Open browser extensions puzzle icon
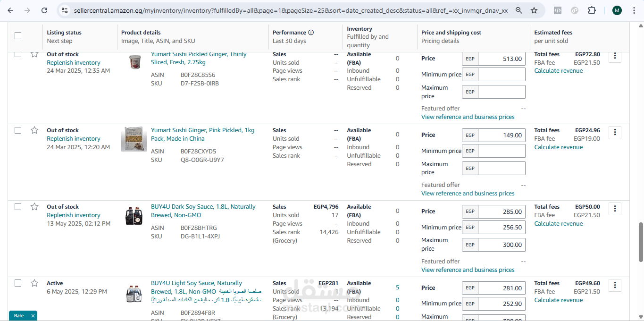 592,10
